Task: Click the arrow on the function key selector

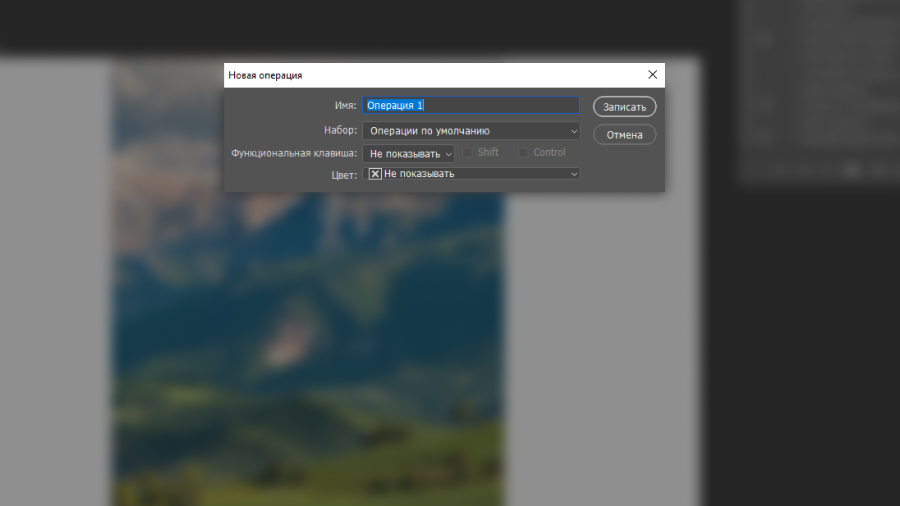Action: [448, 154]
